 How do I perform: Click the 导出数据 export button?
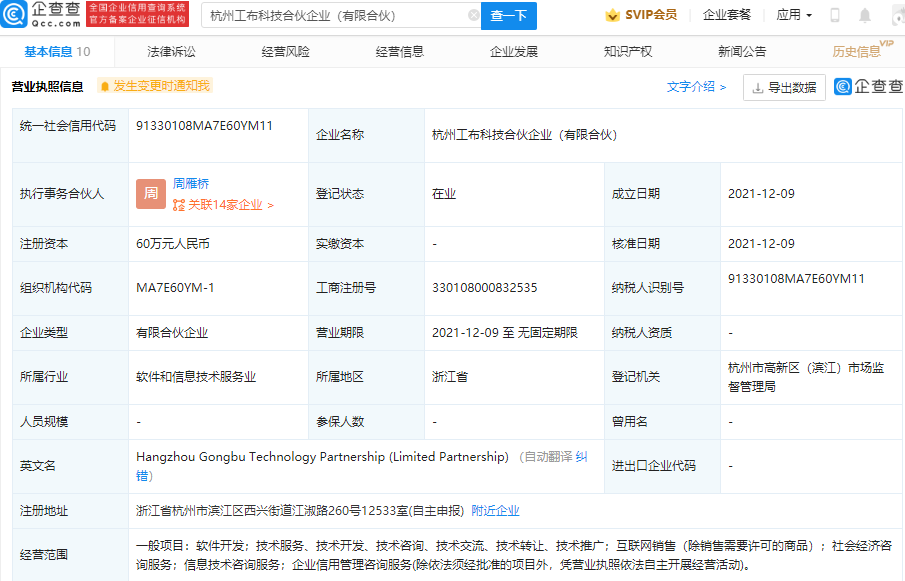784,88
